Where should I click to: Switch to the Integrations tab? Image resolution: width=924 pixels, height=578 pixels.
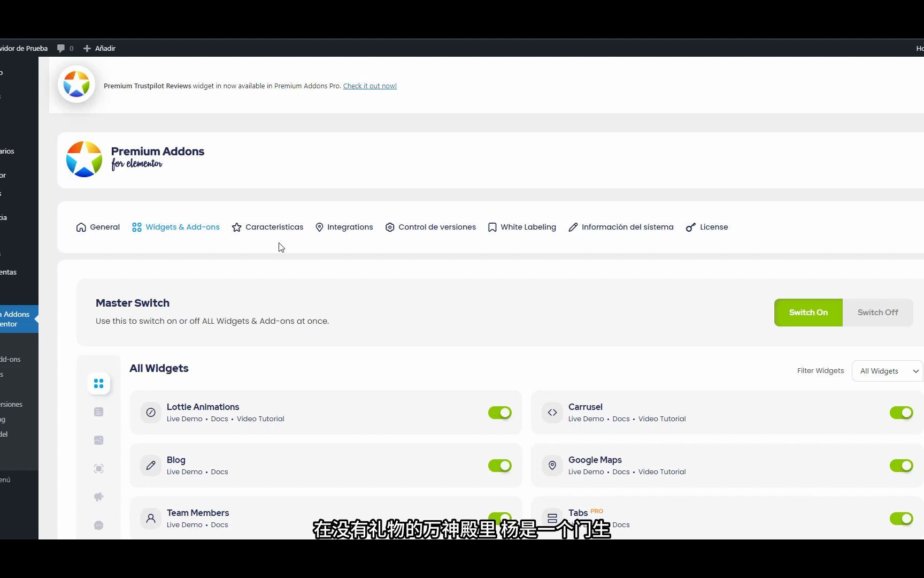344,227
